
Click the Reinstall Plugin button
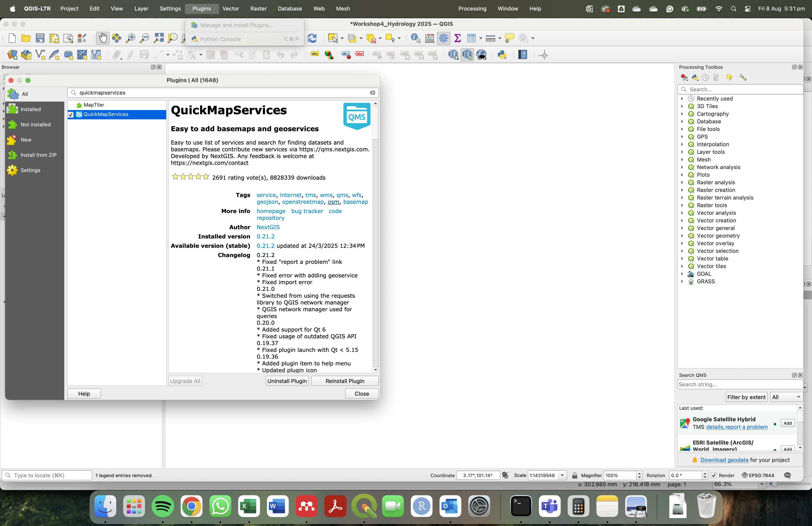point(345,381)
